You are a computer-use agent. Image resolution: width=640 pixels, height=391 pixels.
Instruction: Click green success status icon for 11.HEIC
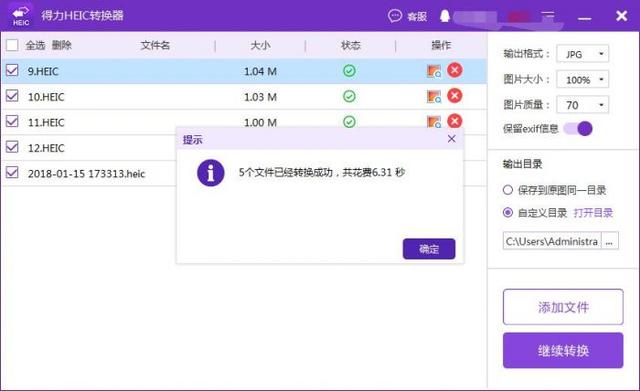pos(349,121)
